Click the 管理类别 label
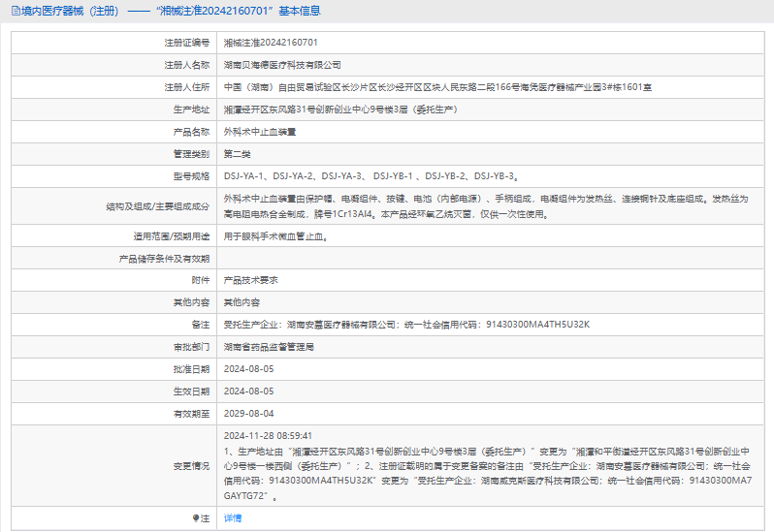The height and width of the screenshot is (532, 774). (x=191, y=154)
